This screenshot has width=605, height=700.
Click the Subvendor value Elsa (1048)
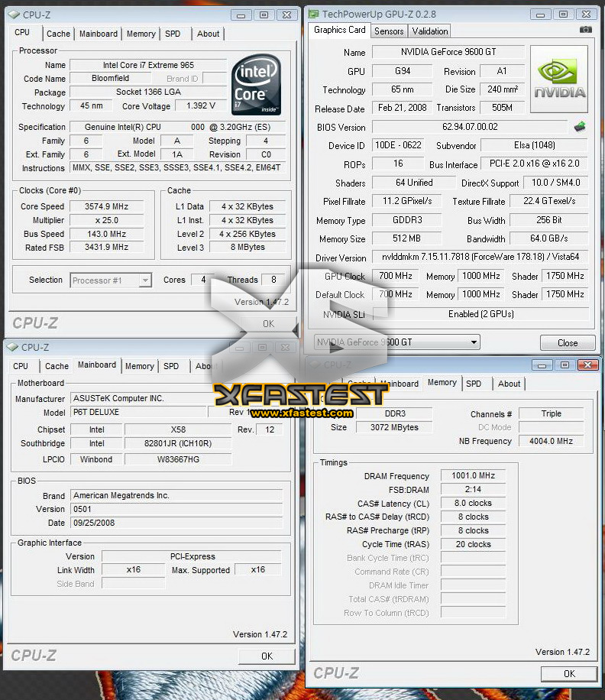(x=535, y=145)
